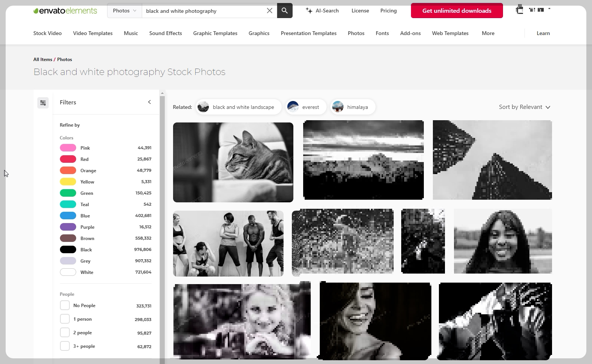Open the Sound Effects menu
592x364 pixels.
coord(166,33)
